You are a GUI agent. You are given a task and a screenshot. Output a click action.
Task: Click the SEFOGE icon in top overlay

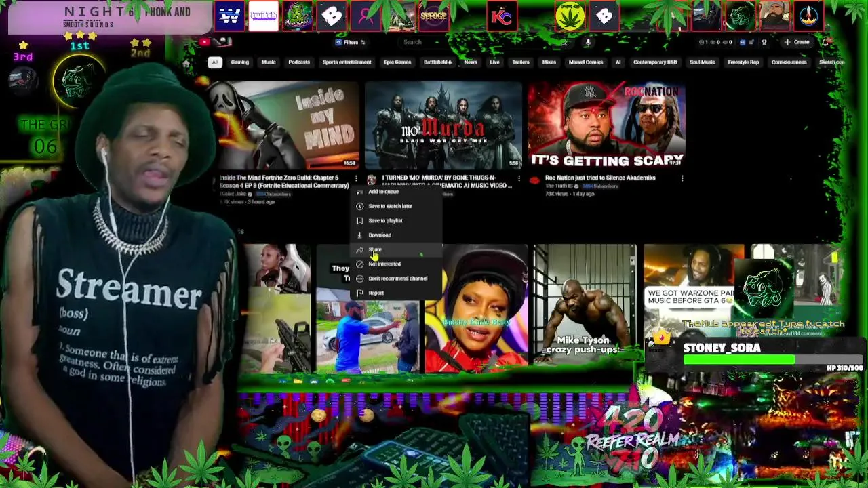pos(433,16)
